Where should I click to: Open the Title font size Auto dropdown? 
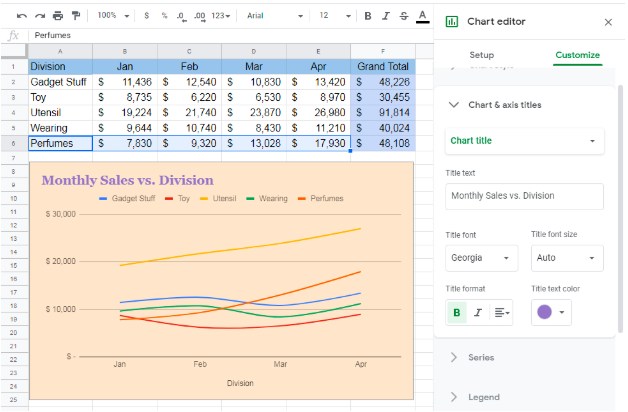[x=567, y=258]
